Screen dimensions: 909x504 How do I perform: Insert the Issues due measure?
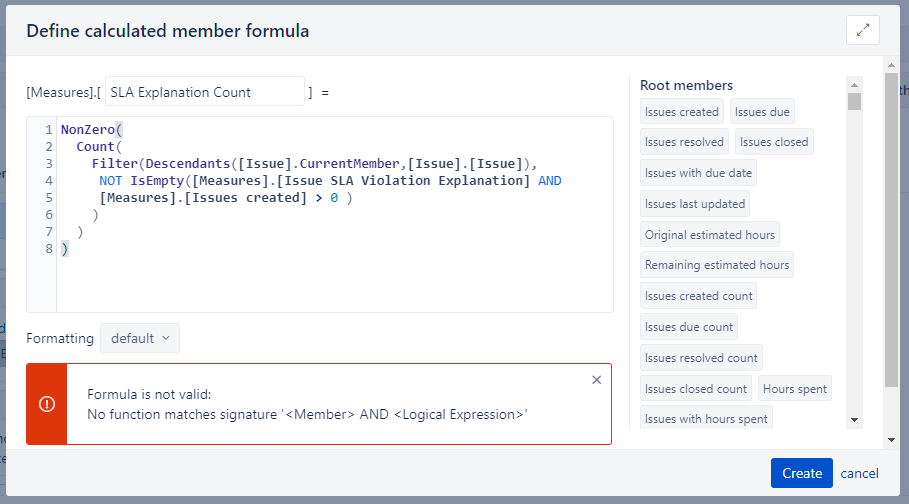[x=762, y=111]
